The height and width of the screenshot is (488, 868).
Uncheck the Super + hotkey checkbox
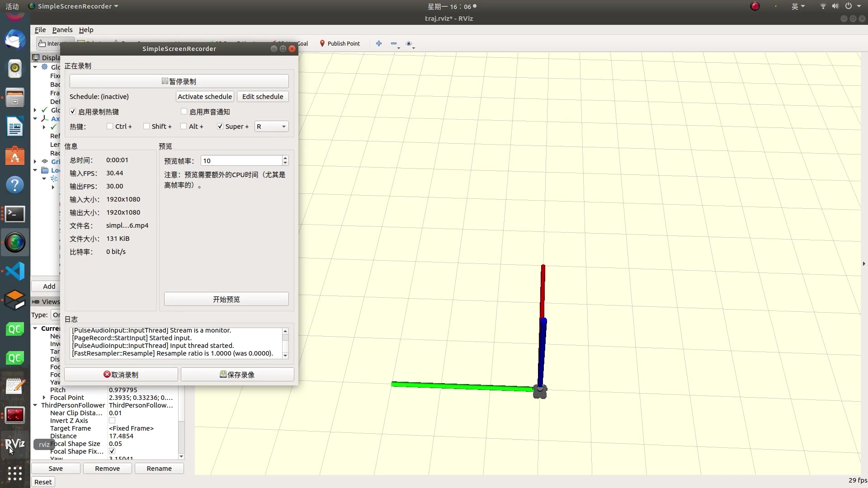tap(220, 127)
